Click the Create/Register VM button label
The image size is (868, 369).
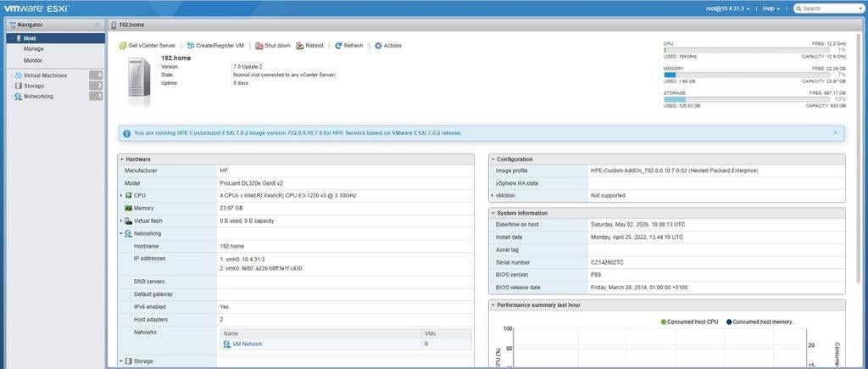220,46
